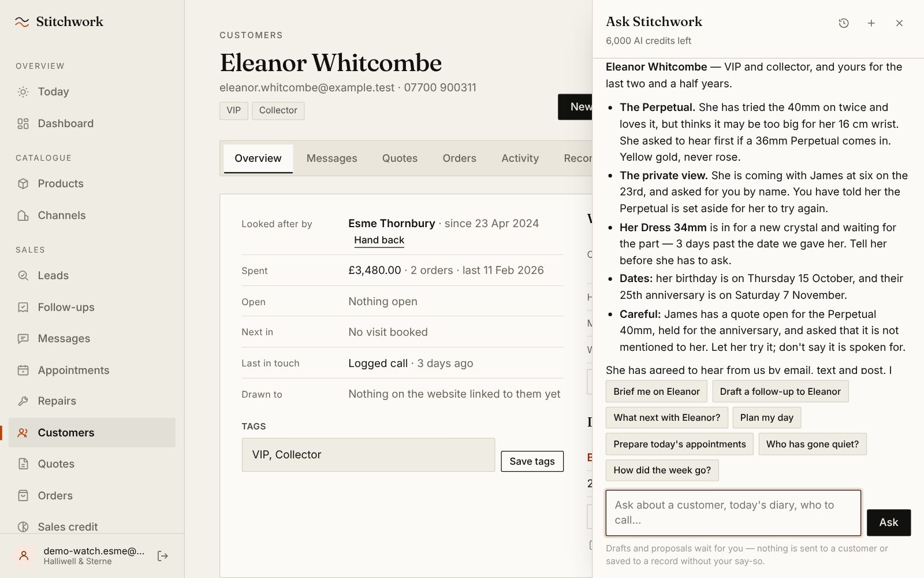Click the sign-out icon beside account

163,556
